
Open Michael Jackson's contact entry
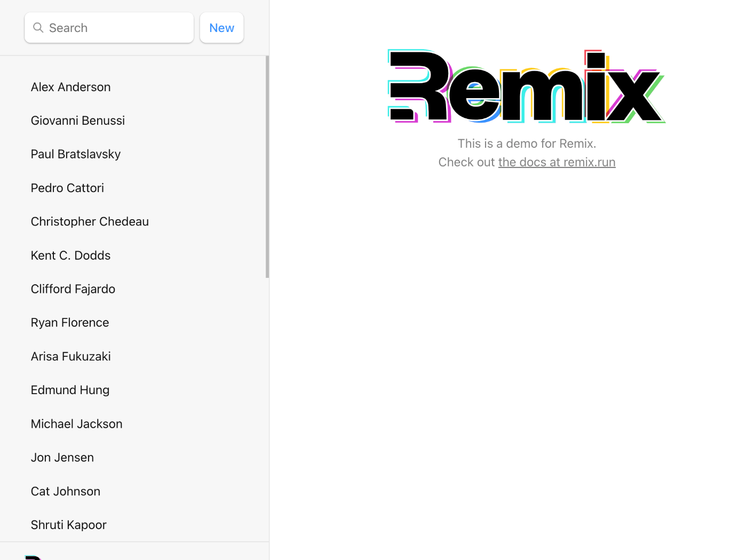(134, 424)
